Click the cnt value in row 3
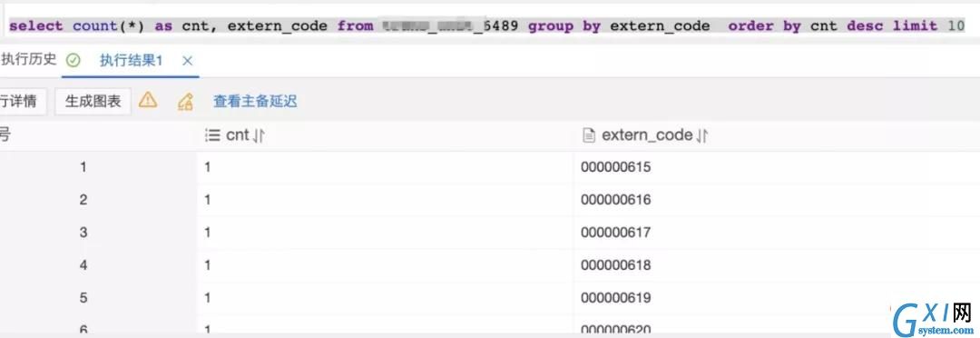 coord(208,233)
